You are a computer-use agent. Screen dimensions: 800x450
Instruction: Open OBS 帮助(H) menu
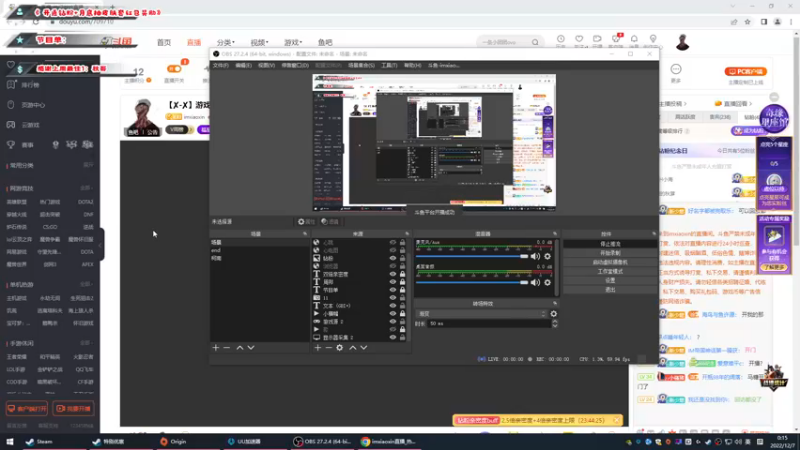pyautogui.click(x=412, y=65)
